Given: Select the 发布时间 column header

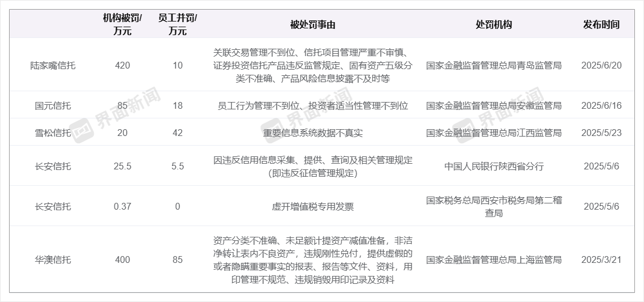Looking at the screenshot, I should (601, 25).
